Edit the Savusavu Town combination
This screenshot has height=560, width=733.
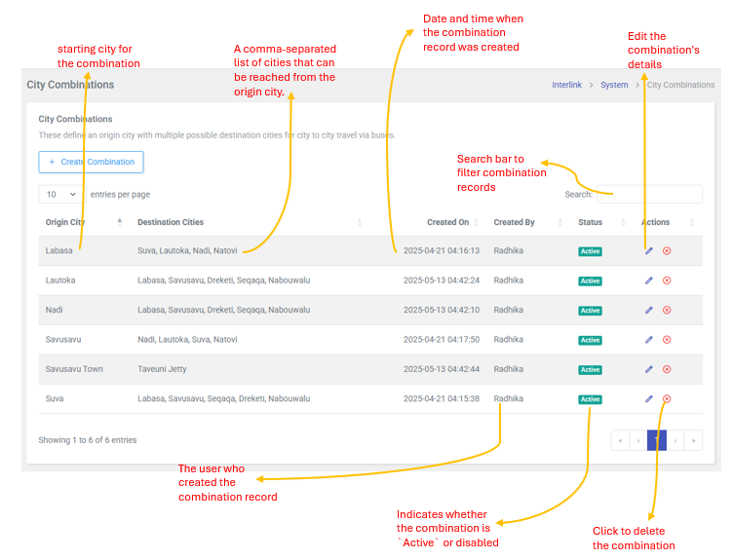649,369
